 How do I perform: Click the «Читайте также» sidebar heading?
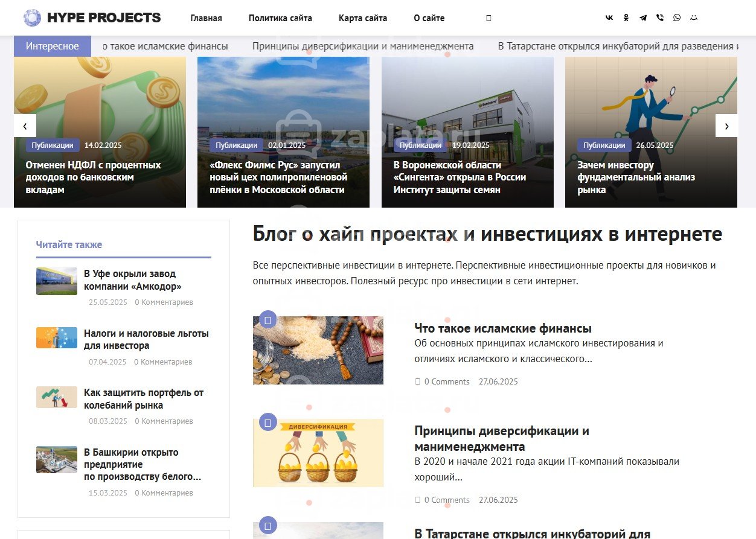[x=69, y=244]
